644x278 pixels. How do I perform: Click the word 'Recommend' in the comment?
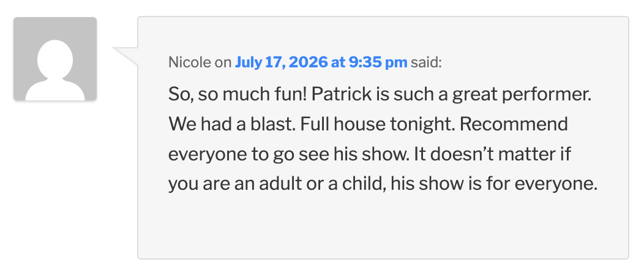point(514,124)
